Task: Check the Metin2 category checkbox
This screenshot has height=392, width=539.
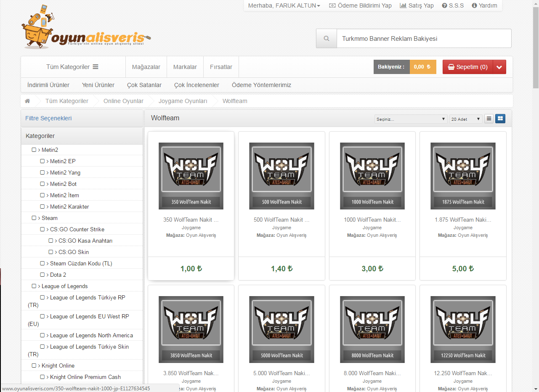Action: point(34,150)
